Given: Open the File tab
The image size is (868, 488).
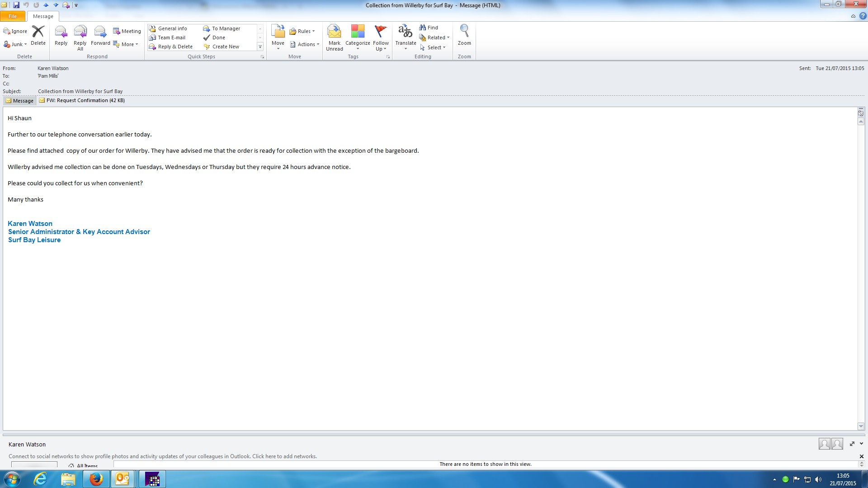Looking at the screenshot, I should click(13, 16).
